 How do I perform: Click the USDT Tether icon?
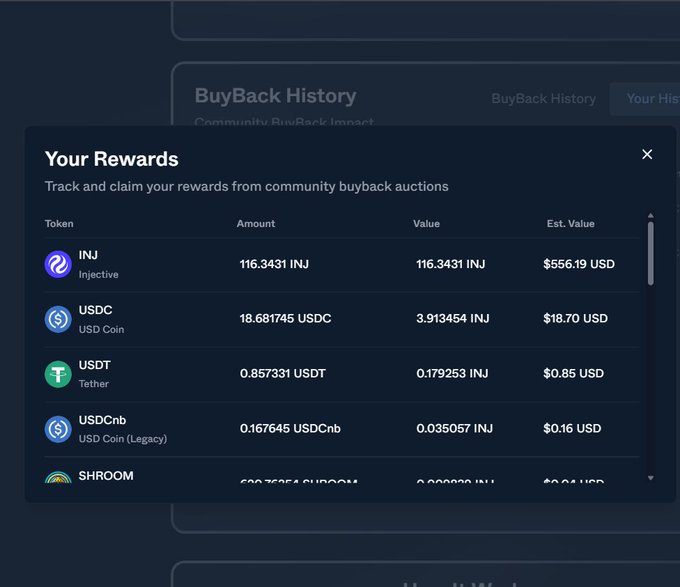pos(58,374)
